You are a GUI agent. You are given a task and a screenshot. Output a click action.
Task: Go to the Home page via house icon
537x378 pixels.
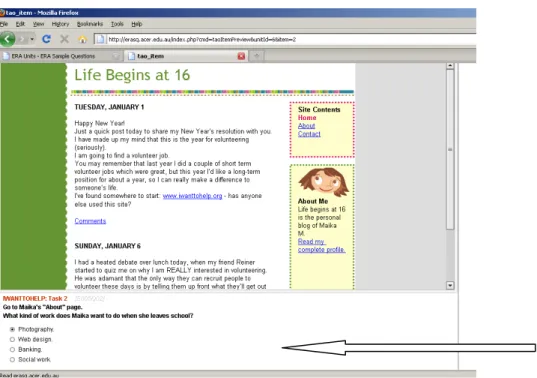point(83,39)
